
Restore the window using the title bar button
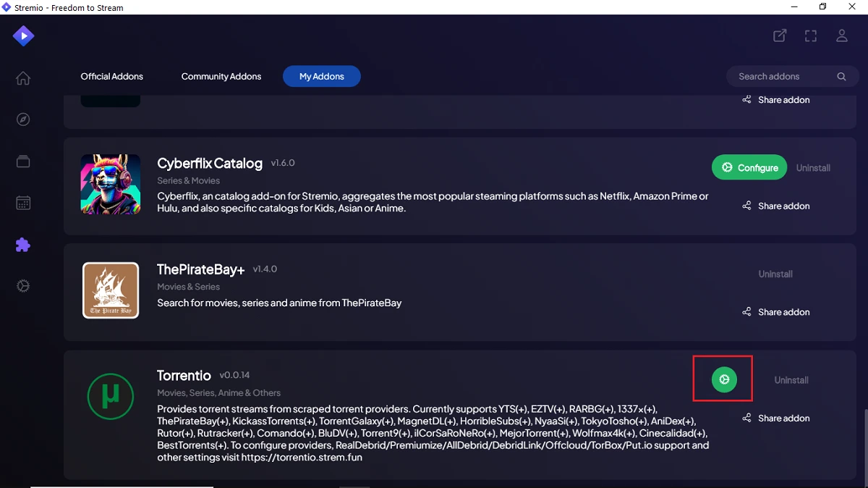[x=822, y=7]
